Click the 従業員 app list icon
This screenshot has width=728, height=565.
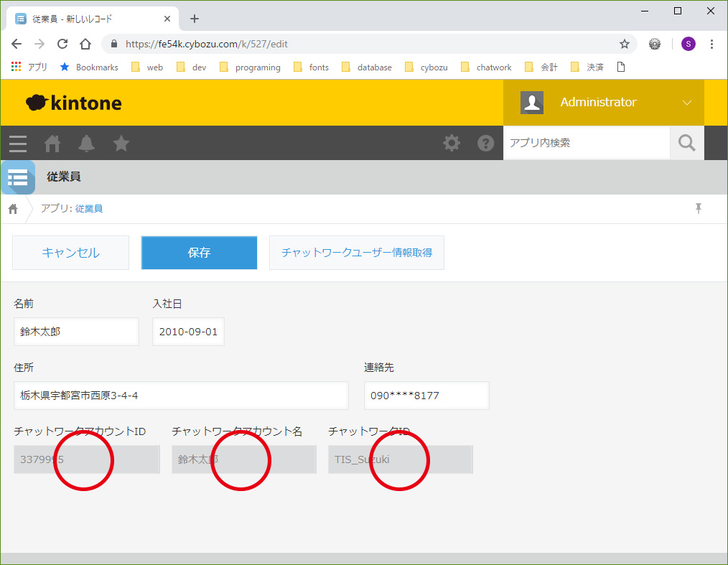(18, 177)
